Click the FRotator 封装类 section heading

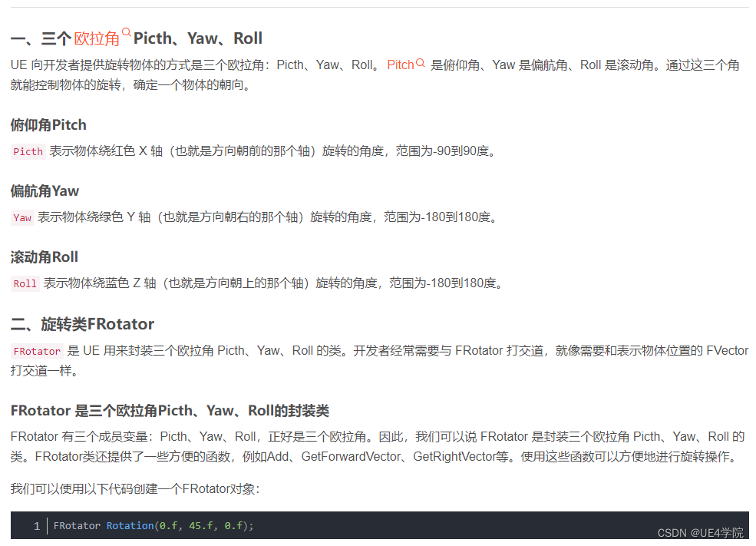click(167, 410)
